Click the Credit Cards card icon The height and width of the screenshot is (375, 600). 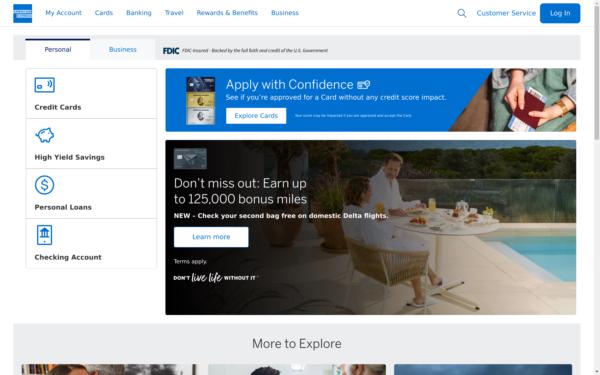tap(44, 85)
